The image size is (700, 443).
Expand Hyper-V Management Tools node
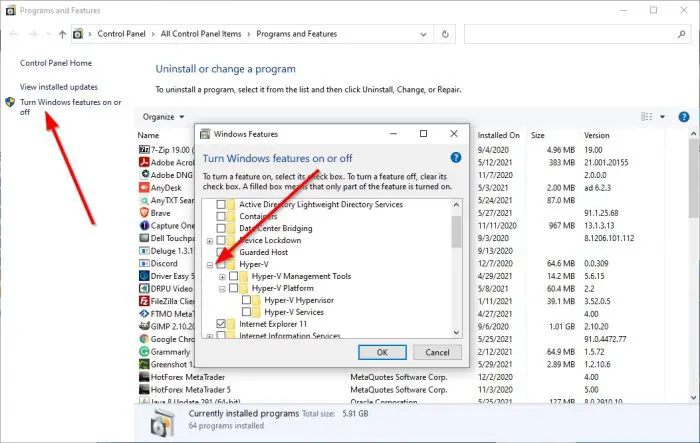(x=222, y=277)
